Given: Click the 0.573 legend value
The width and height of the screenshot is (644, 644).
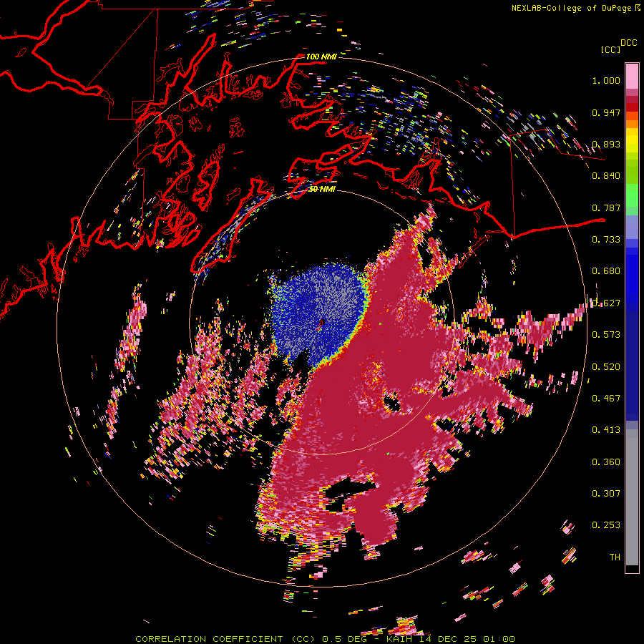Looking at the screenshot, I should click(x=606, y=335).
